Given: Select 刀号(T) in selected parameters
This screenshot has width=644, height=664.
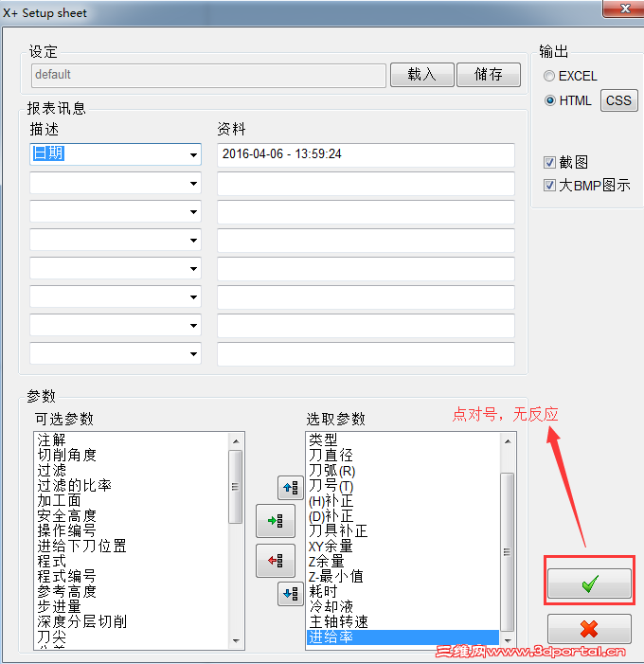Looking at the screenshot, I should pyautogui.click(x=331, y=485).
